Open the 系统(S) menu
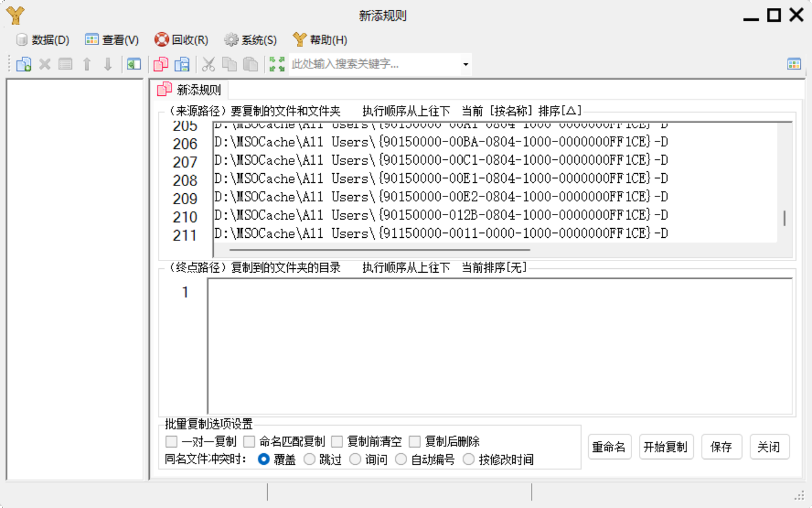 [251, 40]
